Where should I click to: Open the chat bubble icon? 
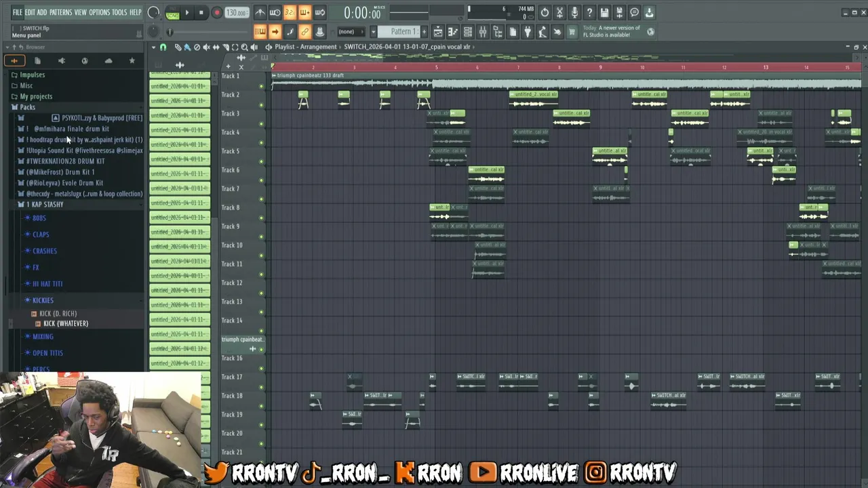pyautogui.click(x=634, y=12)
